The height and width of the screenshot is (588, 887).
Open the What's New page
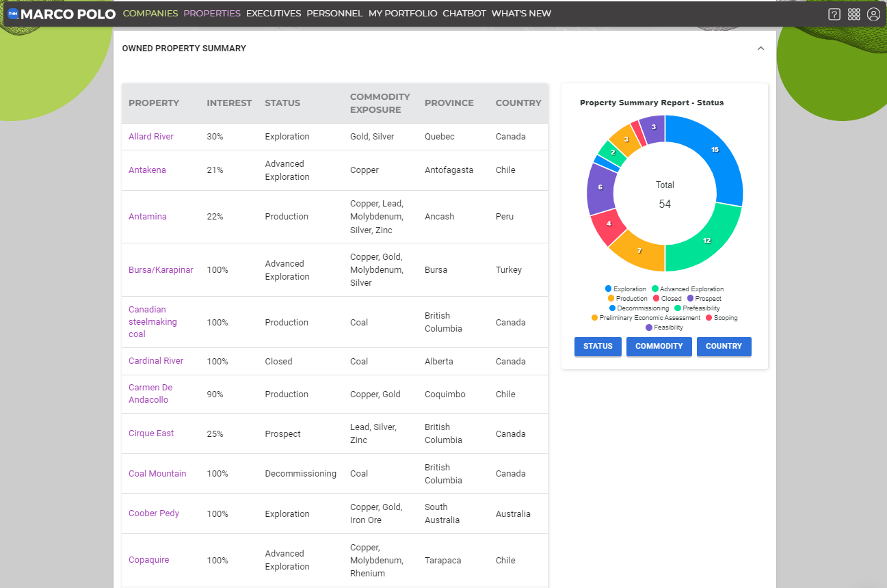coord(521,14)
